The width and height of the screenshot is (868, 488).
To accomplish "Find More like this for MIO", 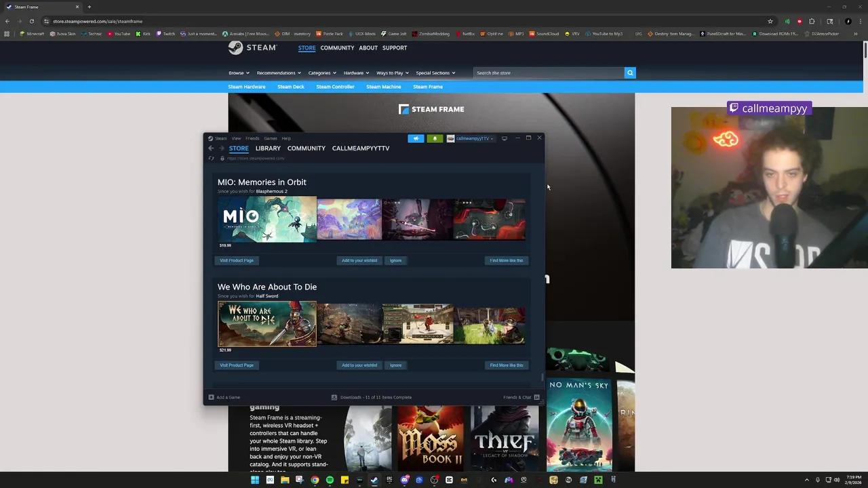I will tap(507, 260).
